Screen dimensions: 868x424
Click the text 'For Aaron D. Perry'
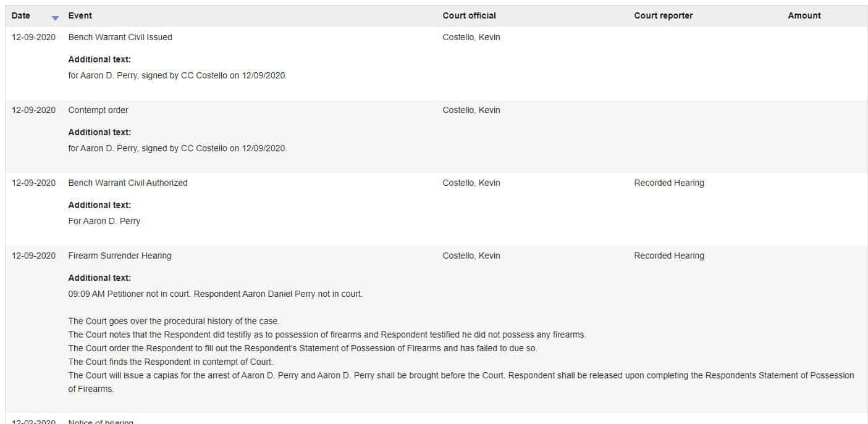coord(104,221)
